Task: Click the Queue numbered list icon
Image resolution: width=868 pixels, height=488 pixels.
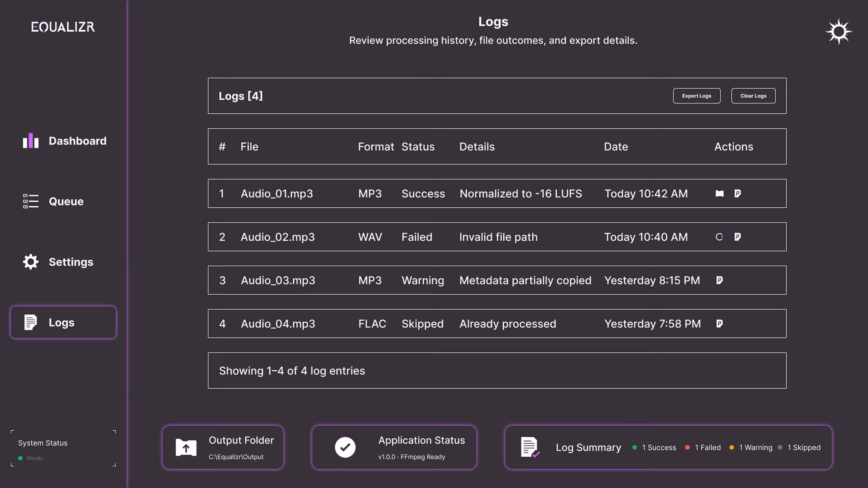Action: (31, 201)
